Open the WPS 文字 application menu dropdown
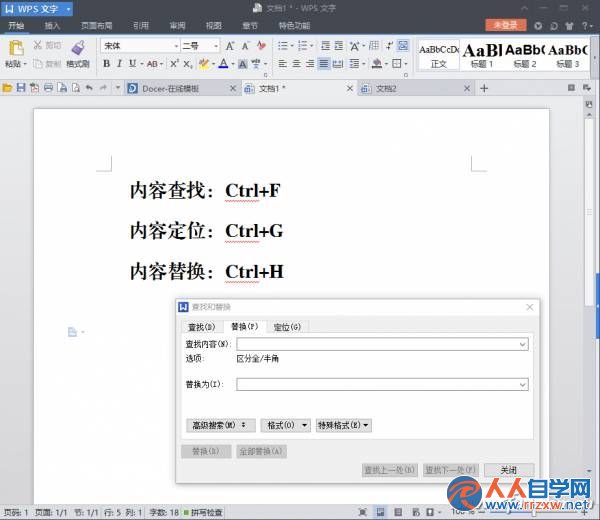 click(x=68, y=9)
